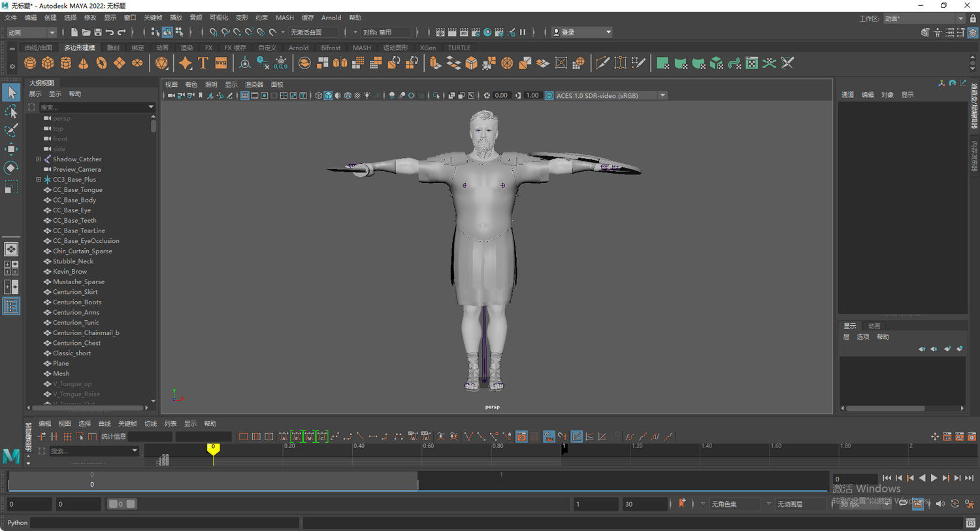Open the 工作区 workspace dropdown
Image resolution: width=980 pixels, height=531 pixels.
point(924,18)
